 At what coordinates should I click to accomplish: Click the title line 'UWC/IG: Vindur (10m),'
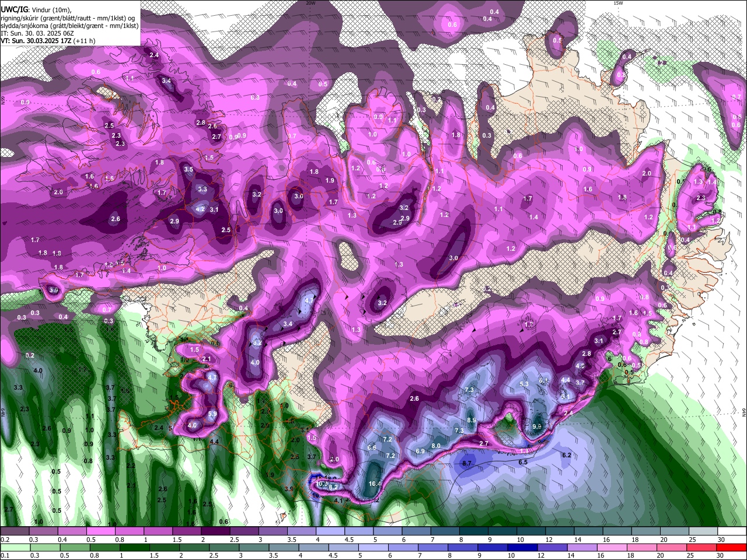(x=36, y=10)
